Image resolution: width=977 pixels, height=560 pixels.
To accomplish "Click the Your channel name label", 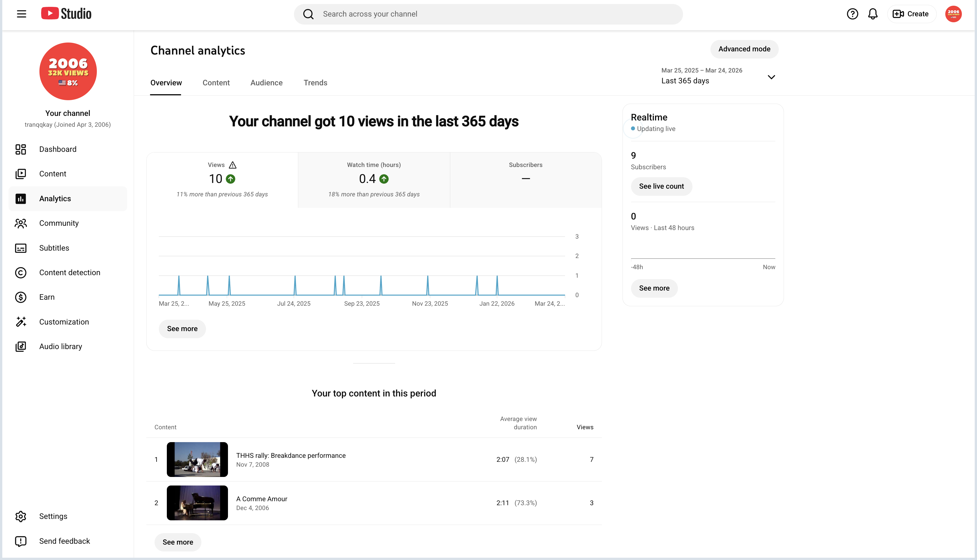I will pos(68,113).
